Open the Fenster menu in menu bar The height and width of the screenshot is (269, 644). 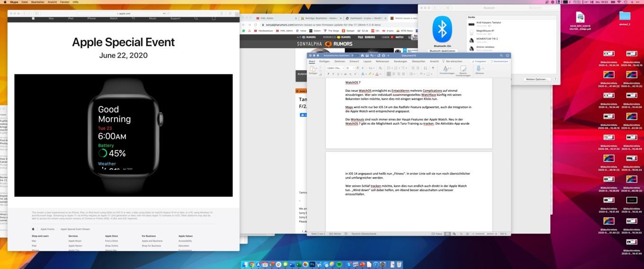[x=65, y=2]
